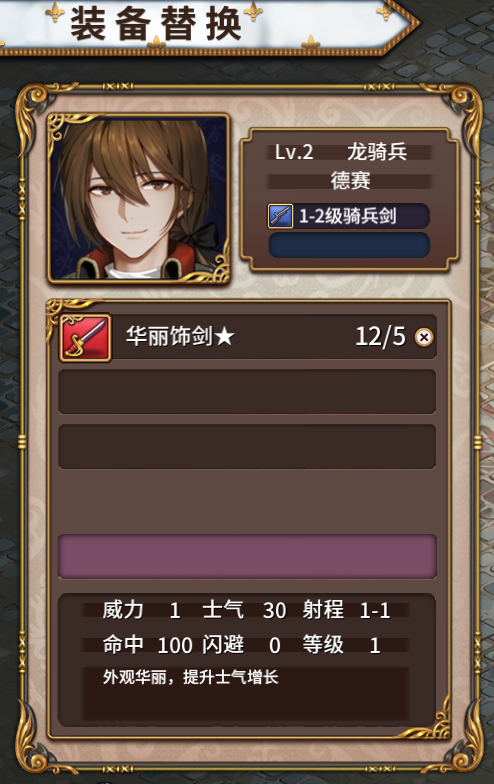Click the item description 外观华丽，提升士气增长

pos(190,677)
